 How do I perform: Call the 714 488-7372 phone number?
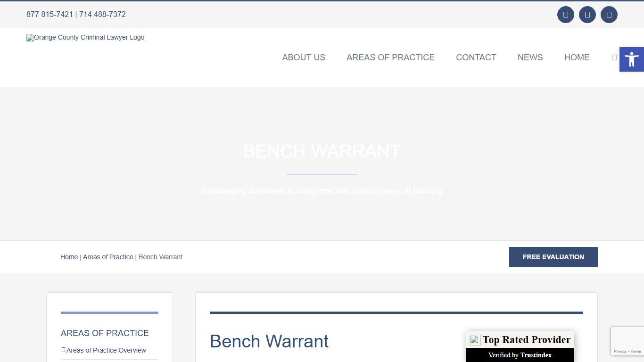[102, 14]
